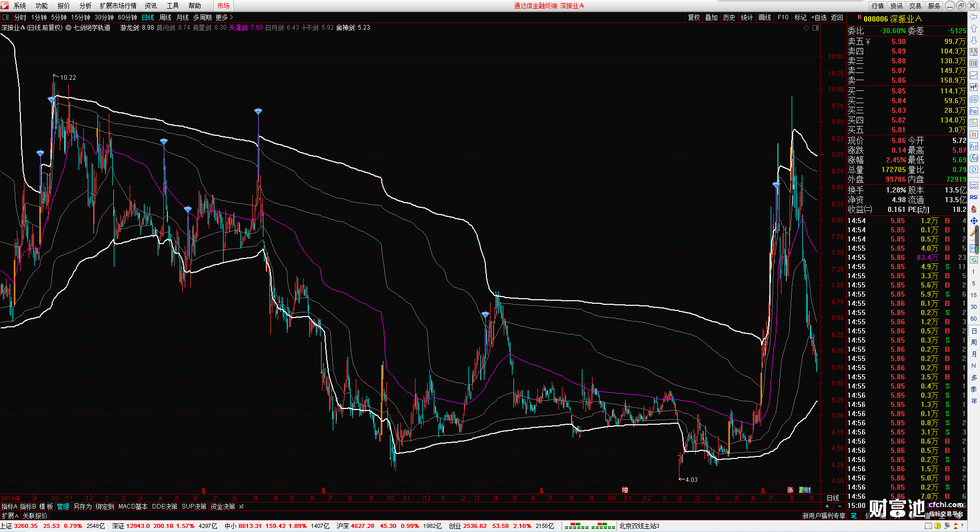
Task: Select the 关联报价 tab
Action: click(35, 516)
